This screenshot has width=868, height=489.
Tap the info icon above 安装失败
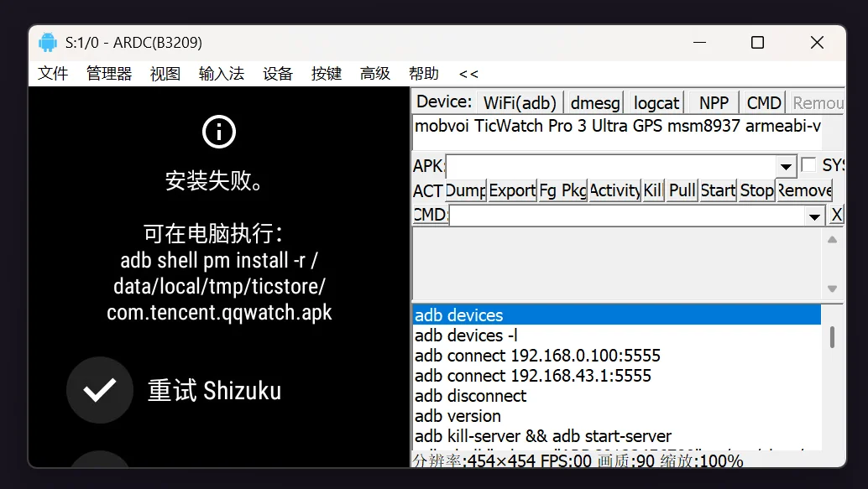(218, 132)
